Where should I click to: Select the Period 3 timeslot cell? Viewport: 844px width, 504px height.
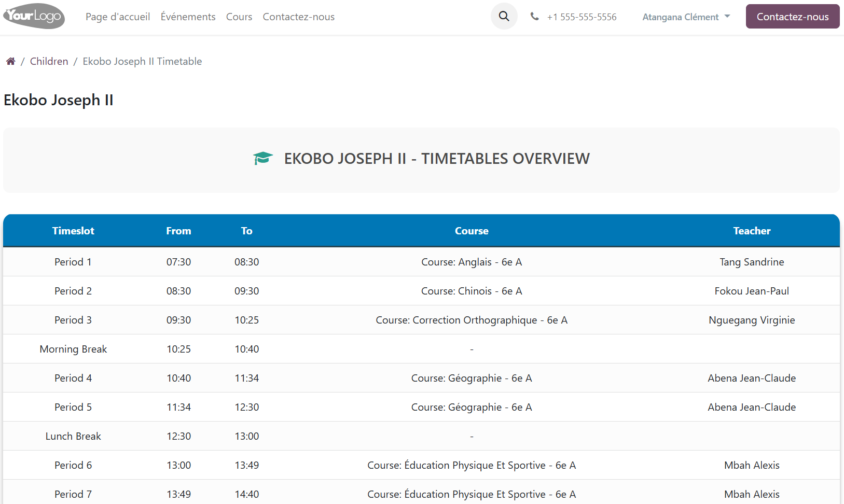pyautogui.click(x=73, y=320)
